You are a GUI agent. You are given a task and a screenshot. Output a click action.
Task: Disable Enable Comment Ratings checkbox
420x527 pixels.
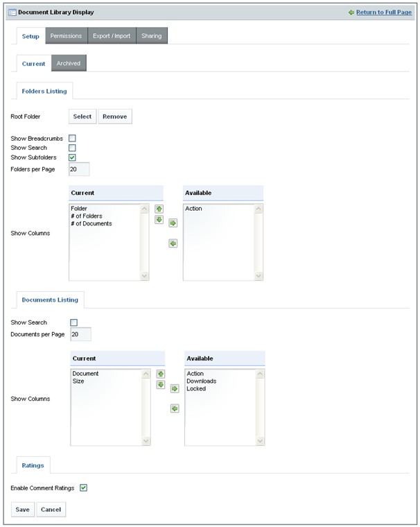pyautogui.click(x=84, y=488)
